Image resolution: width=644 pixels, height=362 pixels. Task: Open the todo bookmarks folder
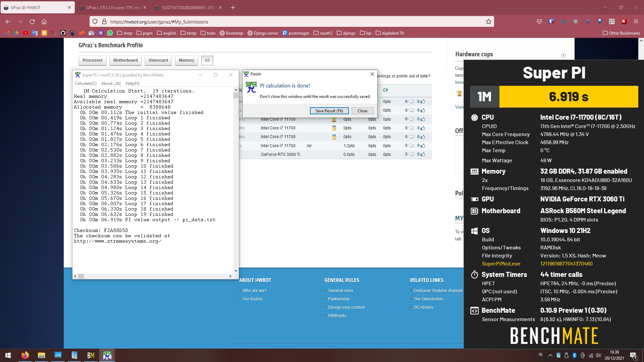click(x=208, y=33)
